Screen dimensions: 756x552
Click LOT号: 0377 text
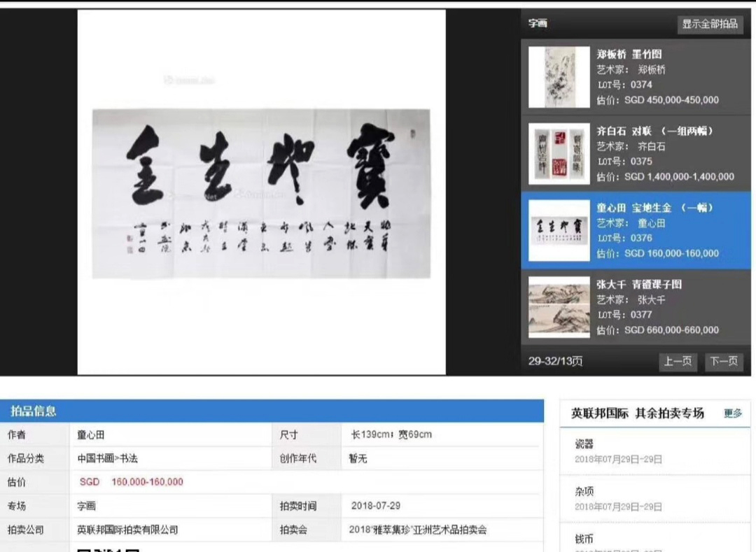[625, 315]
